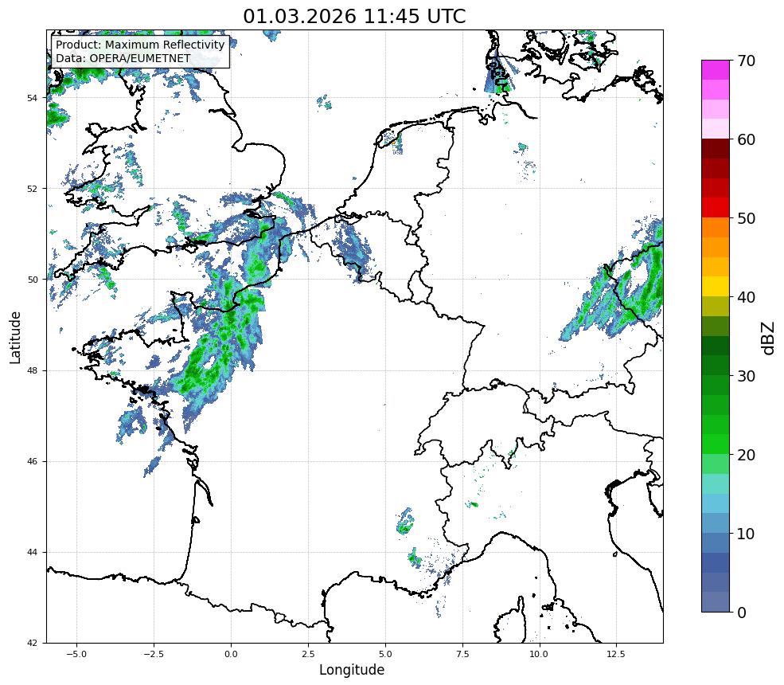Click the colorbar tick label 40
The width and height of the screenshot is (784, 685).
tap(746, 297)
